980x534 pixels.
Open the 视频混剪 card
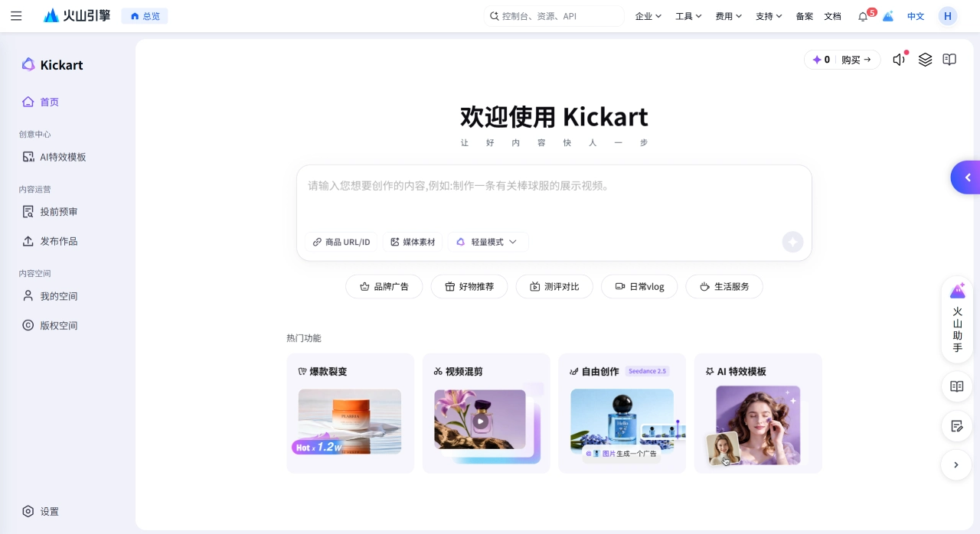pos(486,413)
